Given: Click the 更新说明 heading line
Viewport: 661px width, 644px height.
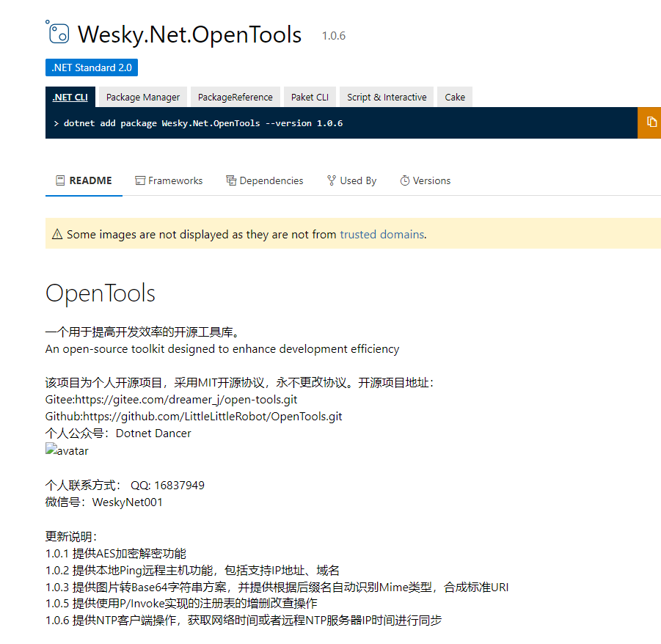Looking at the screenshot, I should (x=71, y=536).
